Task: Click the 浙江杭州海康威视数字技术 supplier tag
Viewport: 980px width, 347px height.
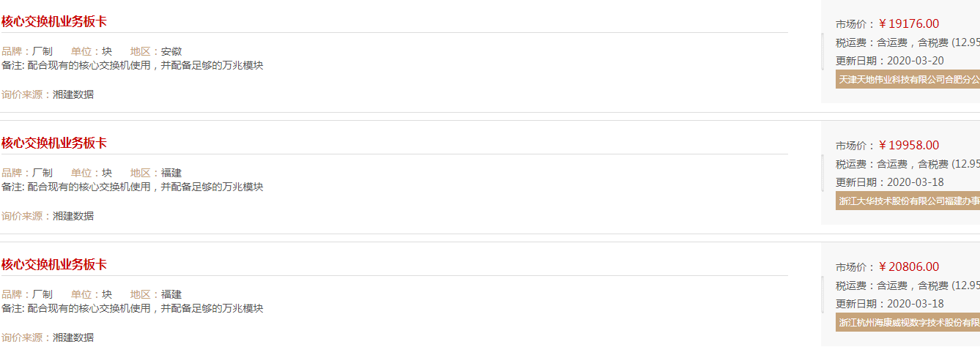Action: point(907,322)
